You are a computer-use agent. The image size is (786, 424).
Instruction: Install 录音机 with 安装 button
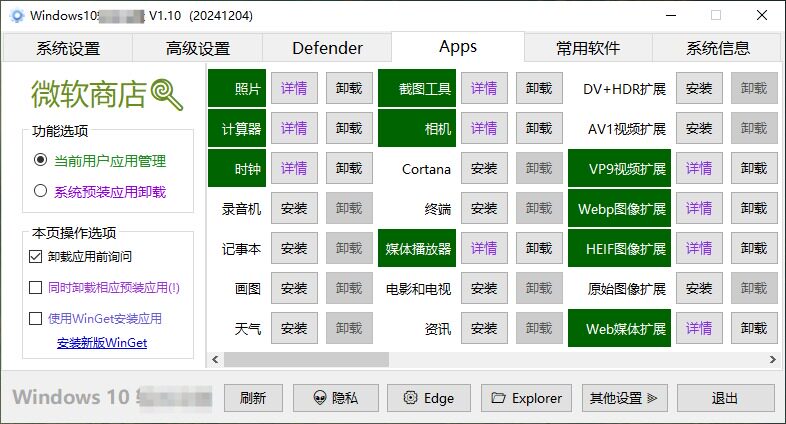coord(294,208)
